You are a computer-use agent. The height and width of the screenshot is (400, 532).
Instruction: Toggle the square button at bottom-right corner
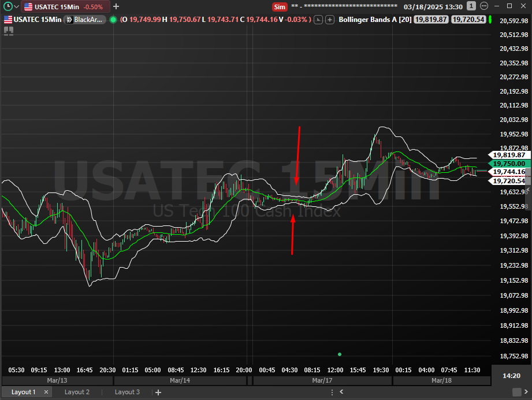pos(516,392)
